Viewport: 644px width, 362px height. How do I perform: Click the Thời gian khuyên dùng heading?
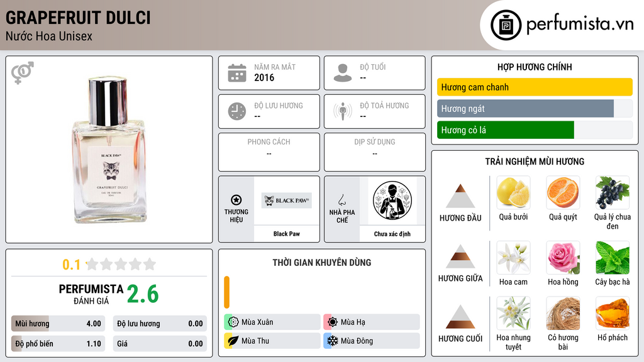point(322,263)
